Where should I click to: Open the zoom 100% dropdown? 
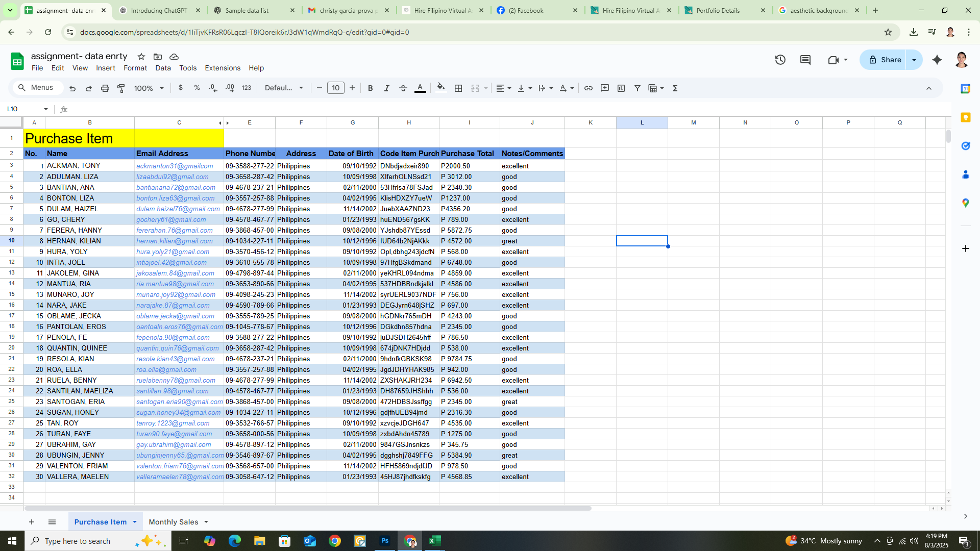point(149,88)
